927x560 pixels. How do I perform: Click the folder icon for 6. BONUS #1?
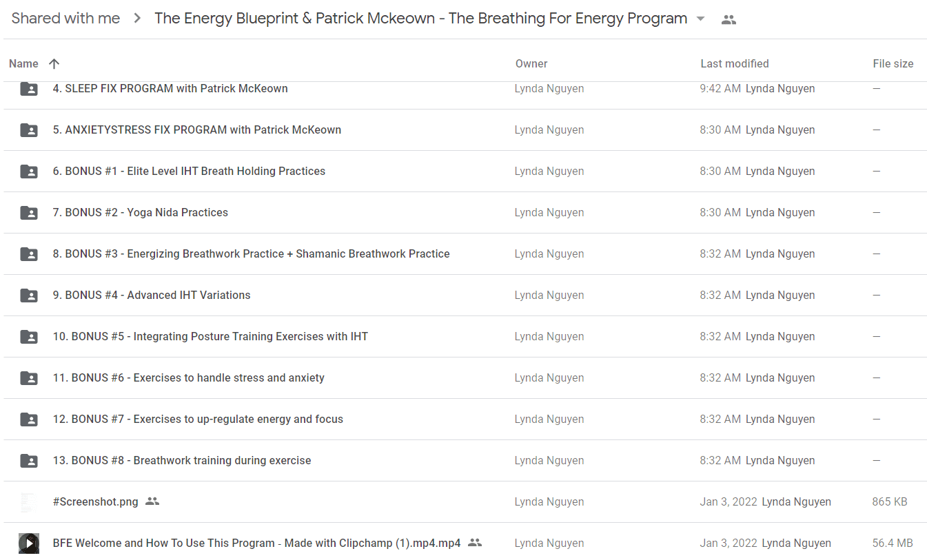coord(29,171)
